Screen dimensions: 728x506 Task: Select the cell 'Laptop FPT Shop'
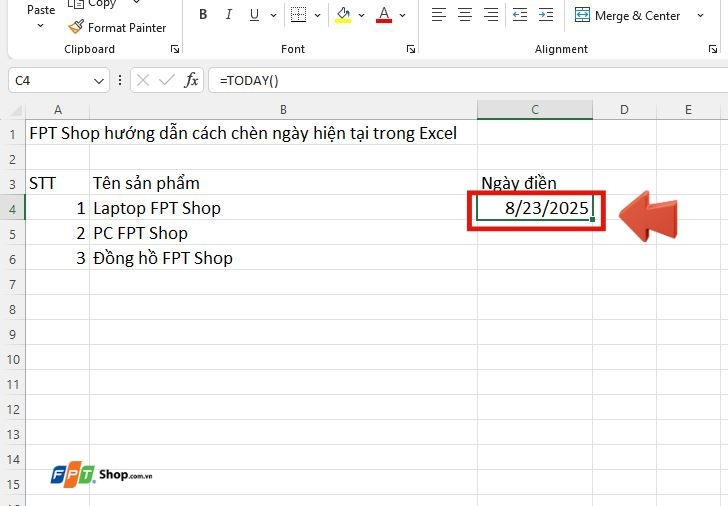[x=283, y=208]
